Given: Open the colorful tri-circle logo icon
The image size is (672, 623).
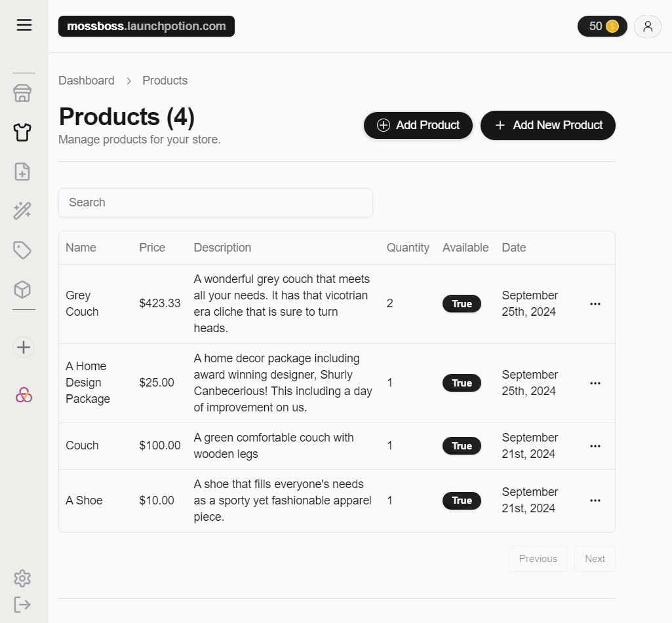Looking at the screenshot, I should tap(22, 394).
